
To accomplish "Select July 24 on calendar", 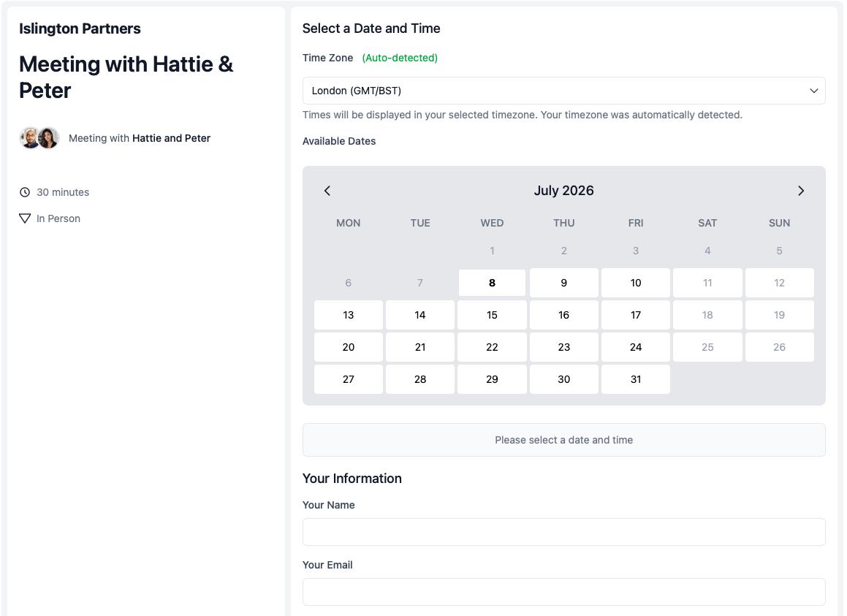I will click(636, 347).
